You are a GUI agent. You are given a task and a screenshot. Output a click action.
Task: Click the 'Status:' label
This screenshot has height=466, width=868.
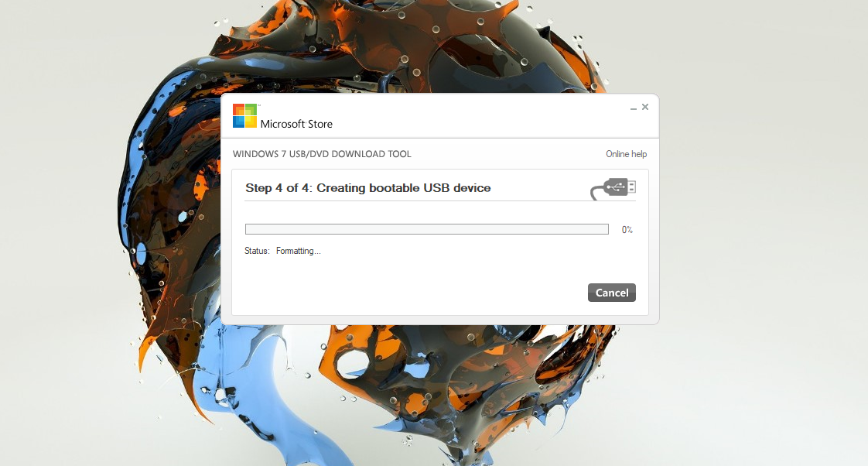(257, 251)
